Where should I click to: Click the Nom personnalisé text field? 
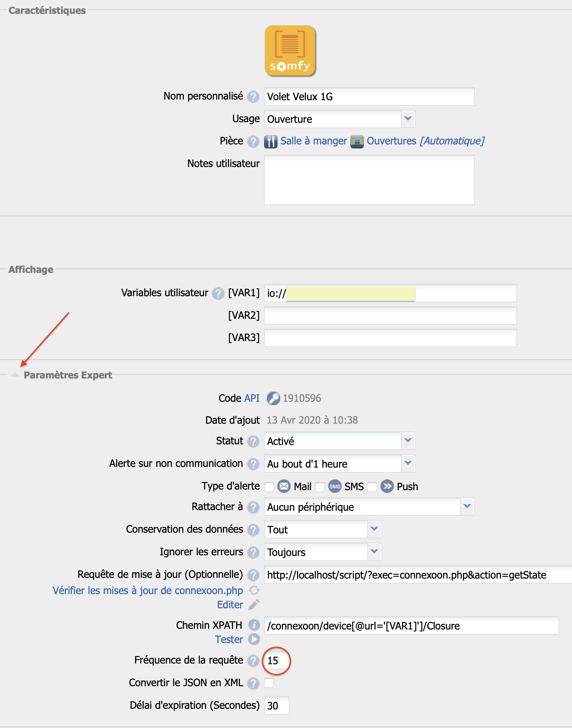point(369,97)
